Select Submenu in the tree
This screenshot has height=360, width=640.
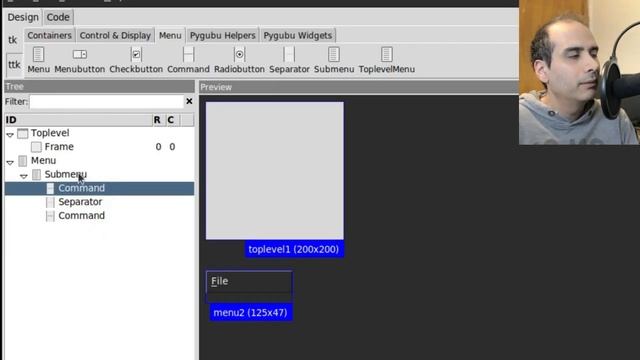coord(65,175)
